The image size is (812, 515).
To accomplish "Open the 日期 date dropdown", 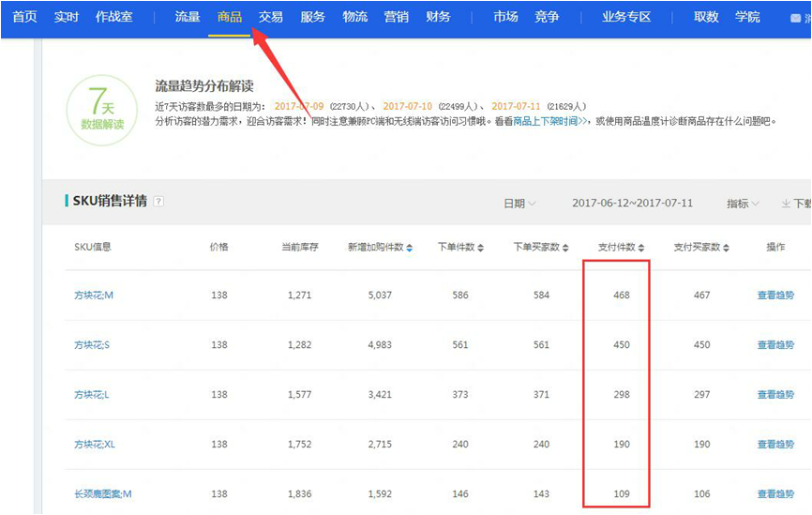I will [519, 204].
